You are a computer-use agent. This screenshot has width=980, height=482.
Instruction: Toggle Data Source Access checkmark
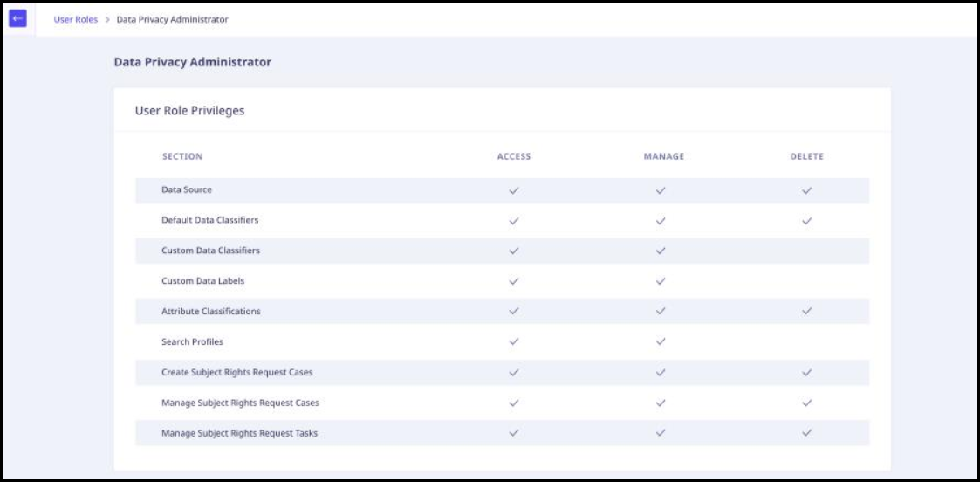click(x=514, y=190)
